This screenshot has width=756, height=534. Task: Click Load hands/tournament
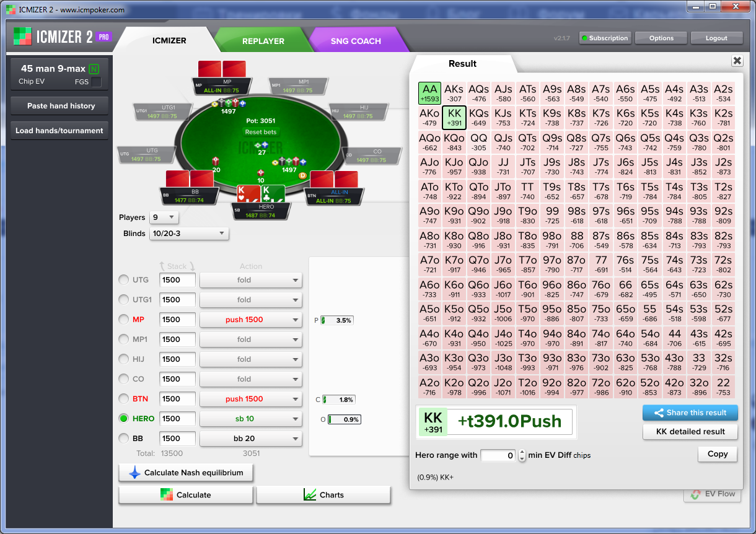[x=59, y=131]
